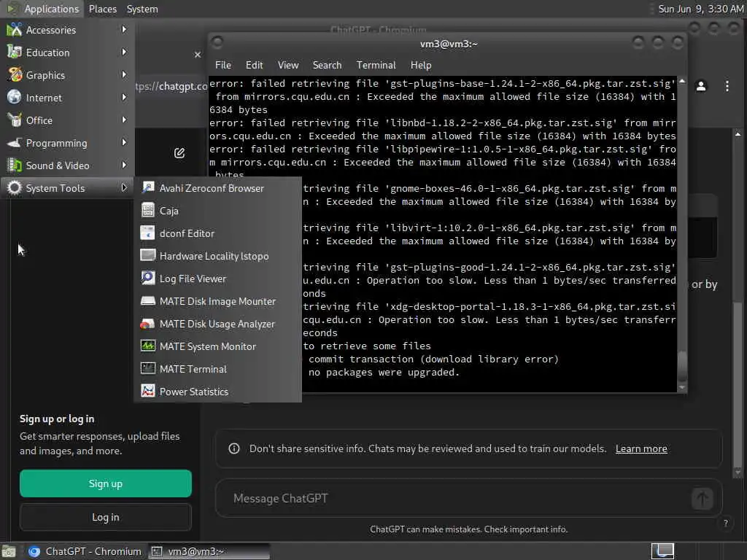Open the Programming category icon
The height and width of the screenshot is (560, 747).
click(x=15, y=143)
